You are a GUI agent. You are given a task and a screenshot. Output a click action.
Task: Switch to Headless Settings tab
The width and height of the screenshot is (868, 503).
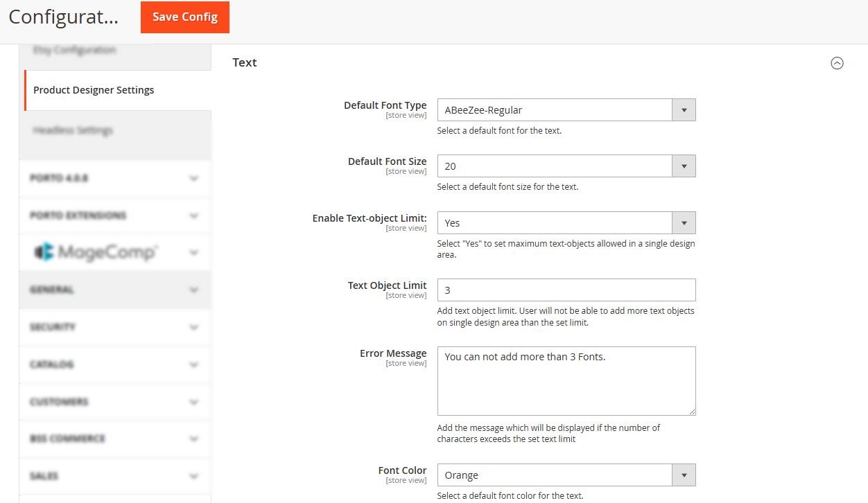pyautogui.click(x=73, y=130)
